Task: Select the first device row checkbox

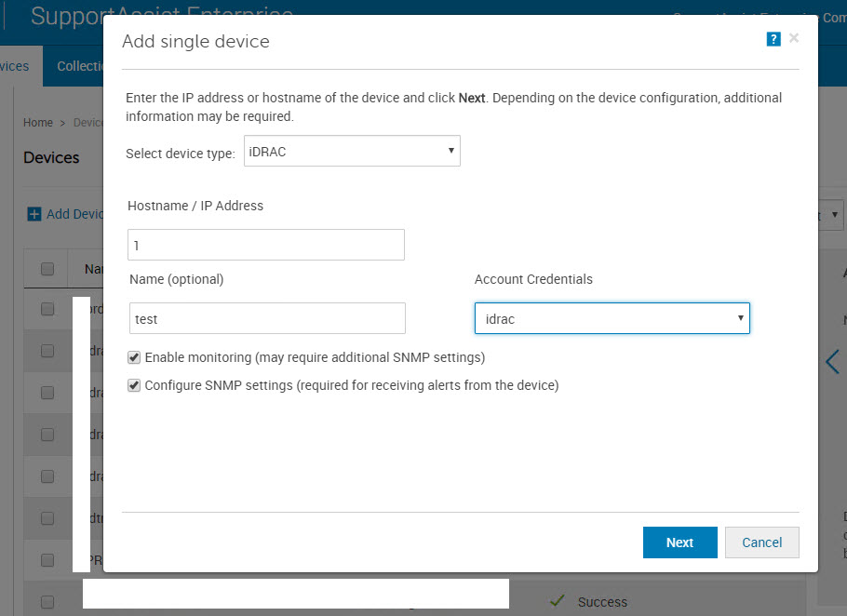Action: click(47, 310)
